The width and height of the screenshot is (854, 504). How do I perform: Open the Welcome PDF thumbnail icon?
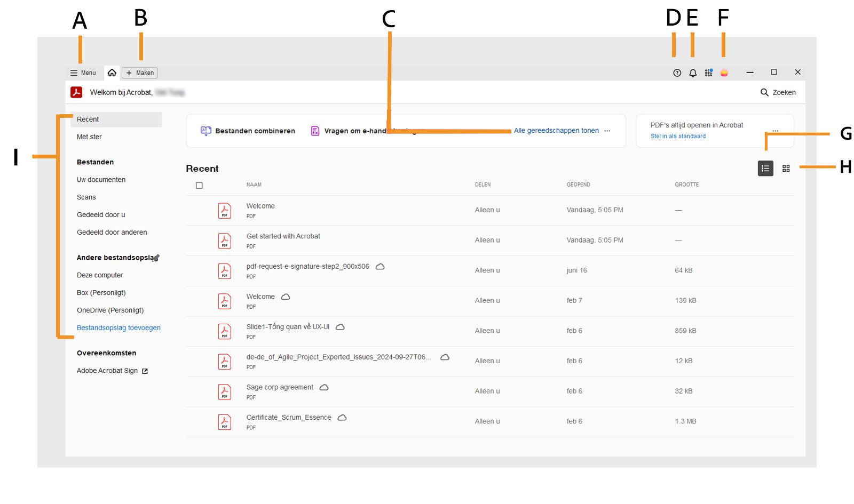point(224,210)
